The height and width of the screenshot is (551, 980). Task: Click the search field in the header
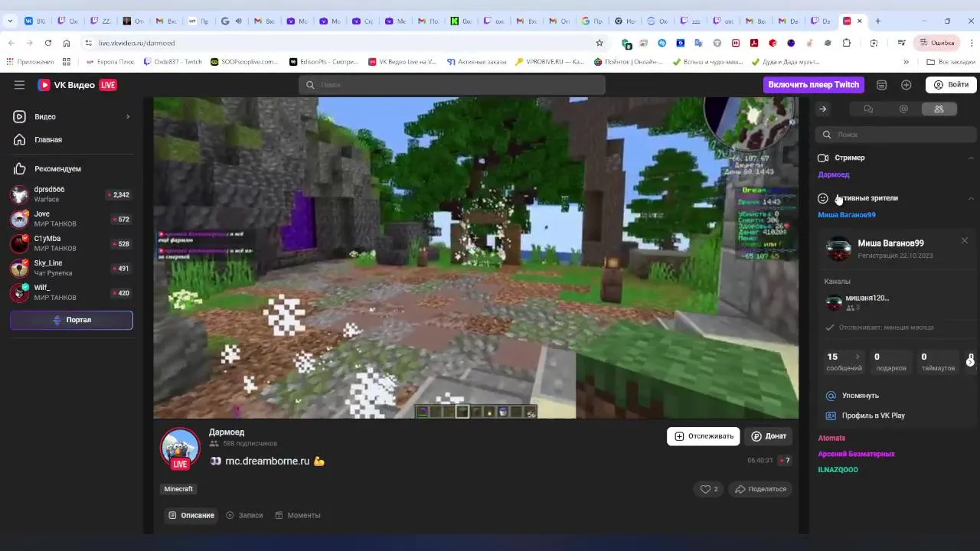452,85
